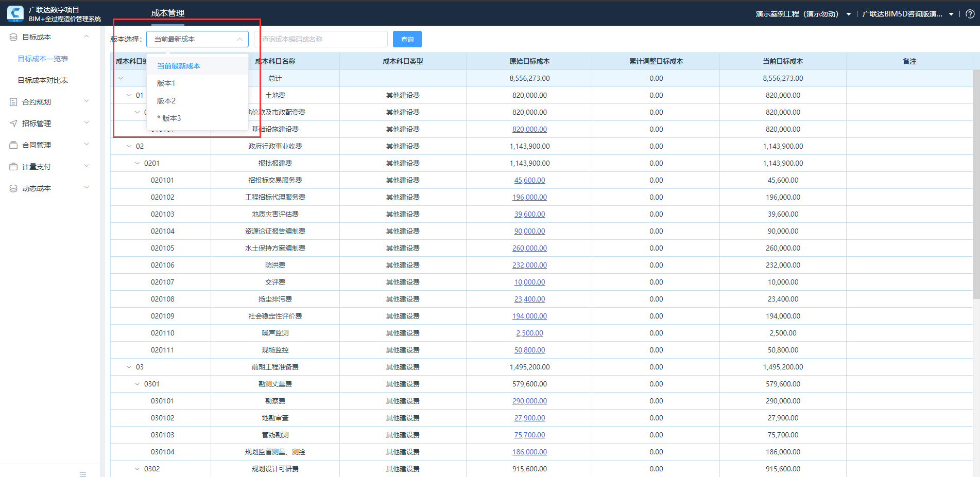Click the Glodon logo icon
980x477 pixels.
(15, 13)
